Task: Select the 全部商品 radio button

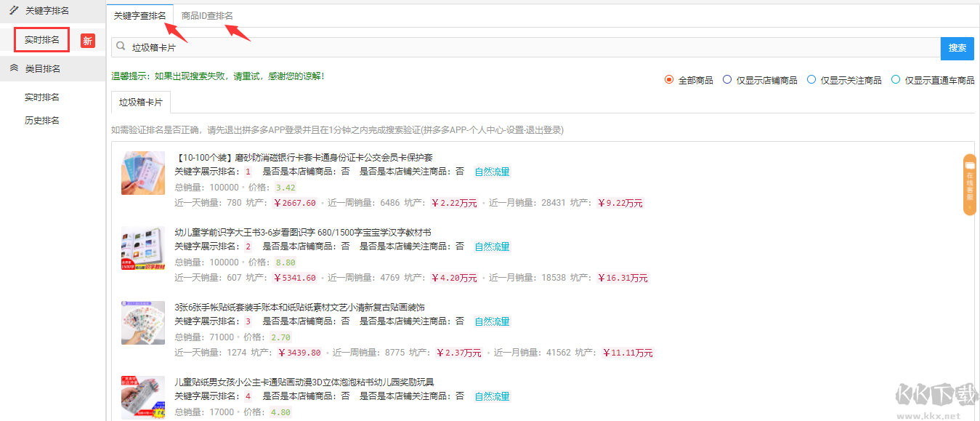Action: 669,80
